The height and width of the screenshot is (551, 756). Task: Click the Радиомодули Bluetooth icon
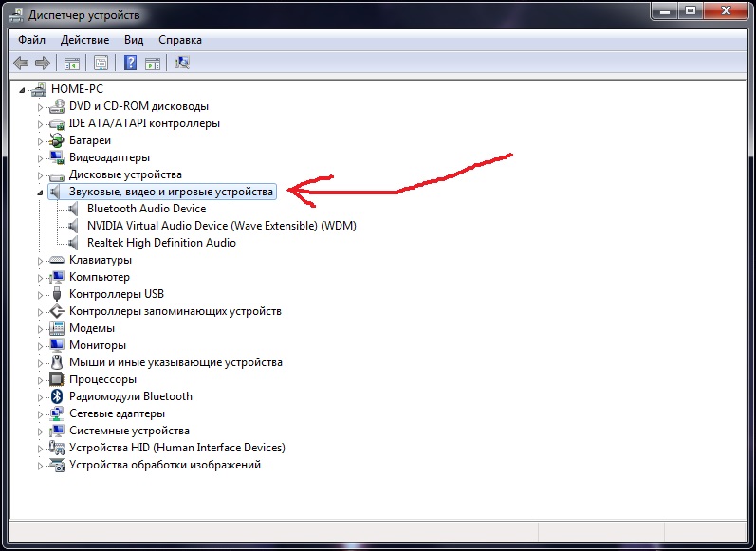57,396
